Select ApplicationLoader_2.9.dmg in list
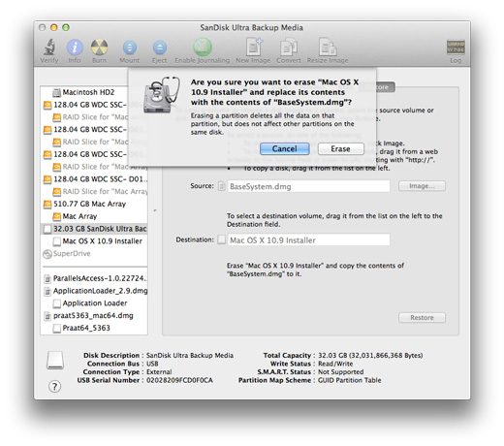504x446 pixels. [x=94, y=291]
